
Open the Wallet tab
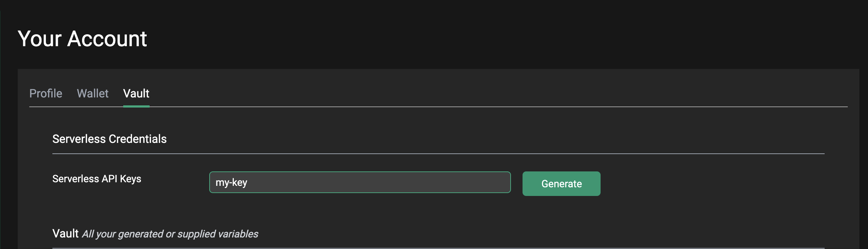point(93,93)
